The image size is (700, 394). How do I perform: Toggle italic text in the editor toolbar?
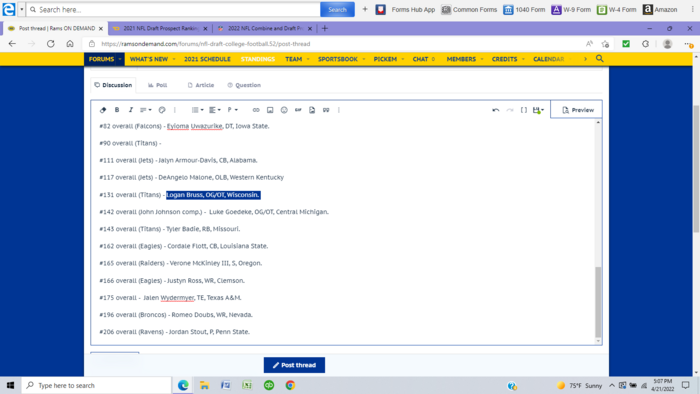131,110
